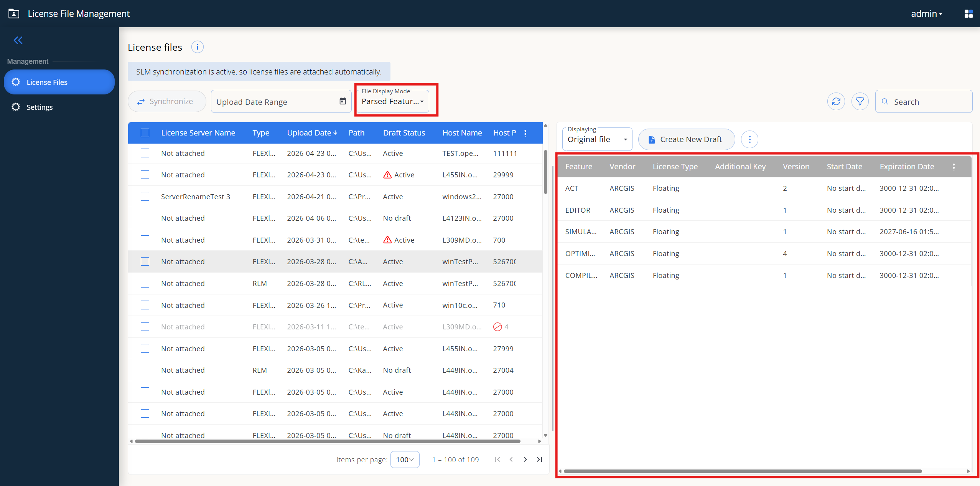980x486 pixels.
Task: Collapse the sidebar with double-chevron icon
Action: click(x=18, y=40)
